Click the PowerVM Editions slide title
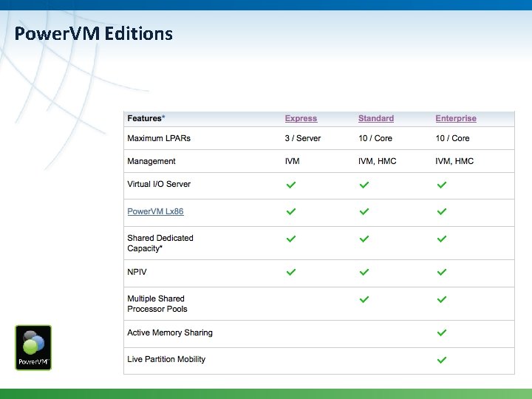 pos(94,33)
